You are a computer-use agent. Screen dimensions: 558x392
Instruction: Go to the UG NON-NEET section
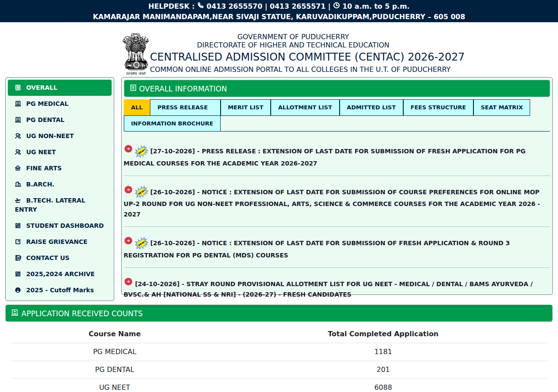click(x=60, y=136)
